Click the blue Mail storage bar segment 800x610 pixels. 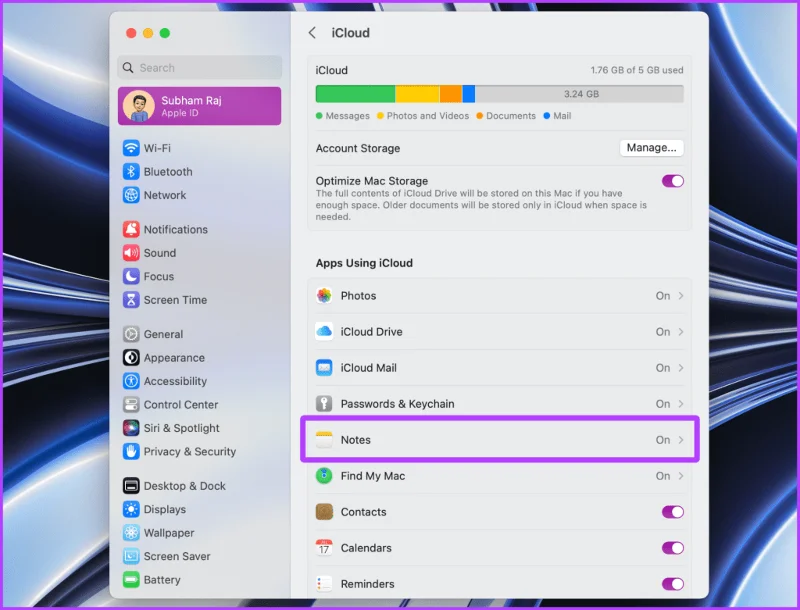pos(468,94)
